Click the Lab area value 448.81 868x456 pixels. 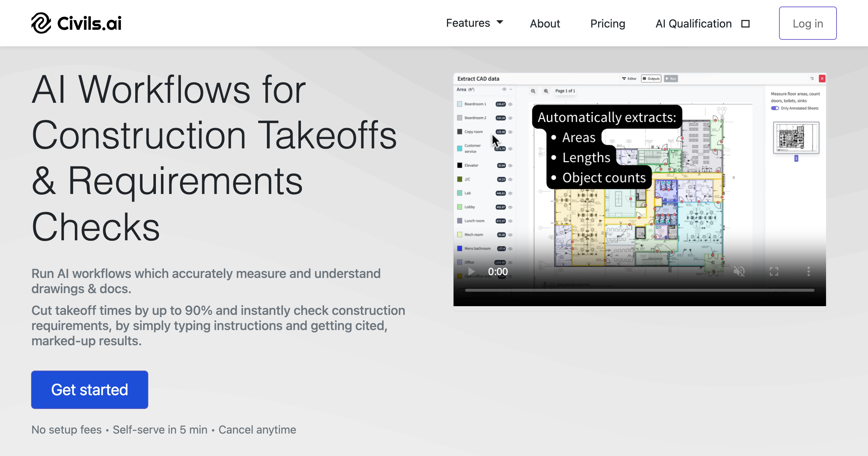[x=501, y=193]
